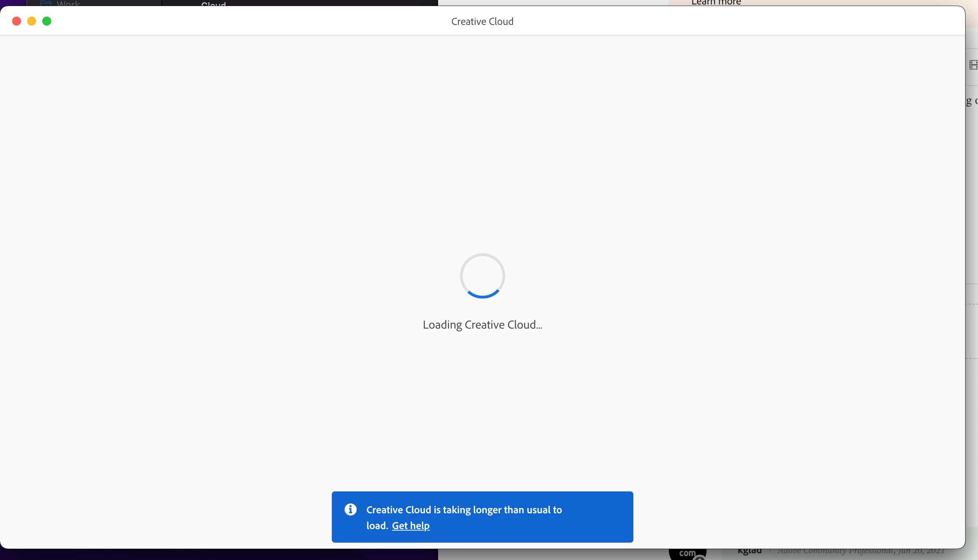The image size is (978, 560).
Task: Maximize the window with the green button
Action: click(x=46, y=21)
